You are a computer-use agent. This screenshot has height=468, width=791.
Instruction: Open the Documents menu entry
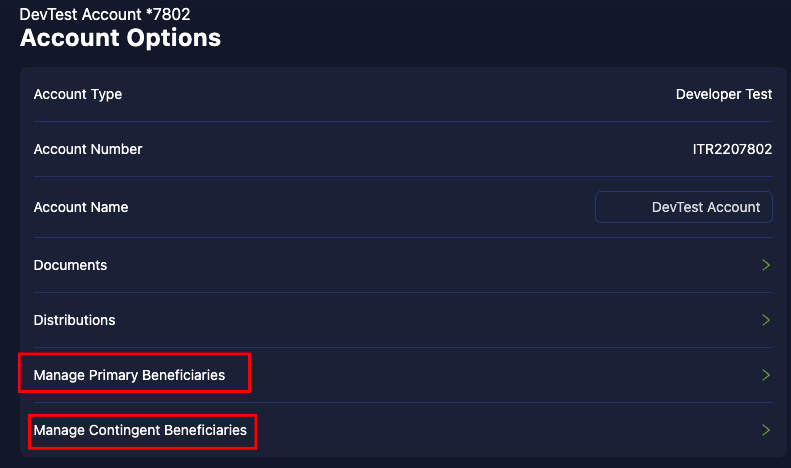pyautogui.click(x=70, y=265)
